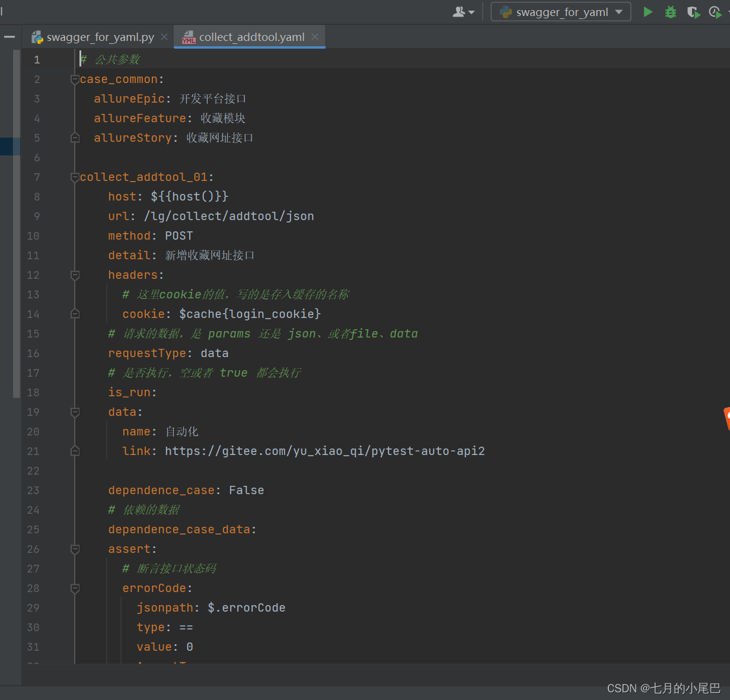Click fold end marker at link line
Image resolution: width=730 pixels, height=700 pixels.
(75, 451)
